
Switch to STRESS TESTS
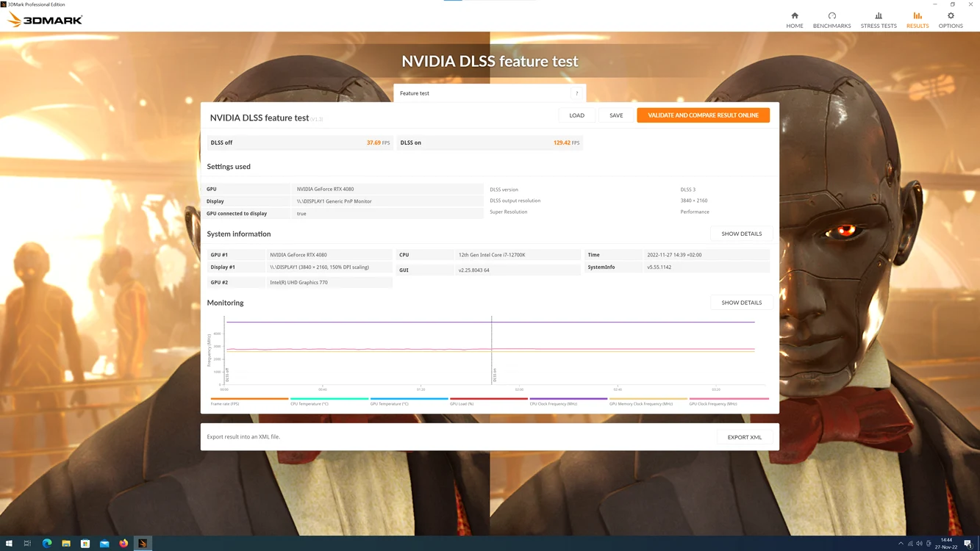click(x=879, y=20)
